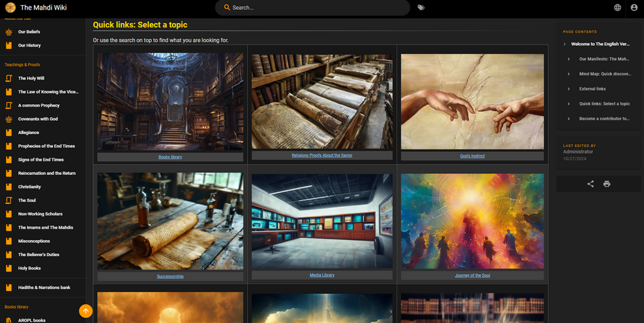This screenshot has height=323, width=644.
Task: Click the print page icon
Action: 607,184
